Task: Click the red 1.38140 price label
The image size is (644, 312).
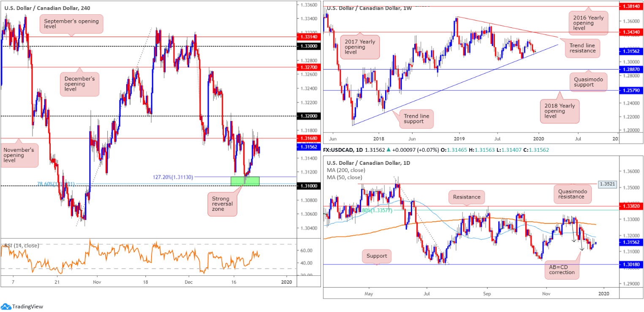Action: (x=630, y=6)
